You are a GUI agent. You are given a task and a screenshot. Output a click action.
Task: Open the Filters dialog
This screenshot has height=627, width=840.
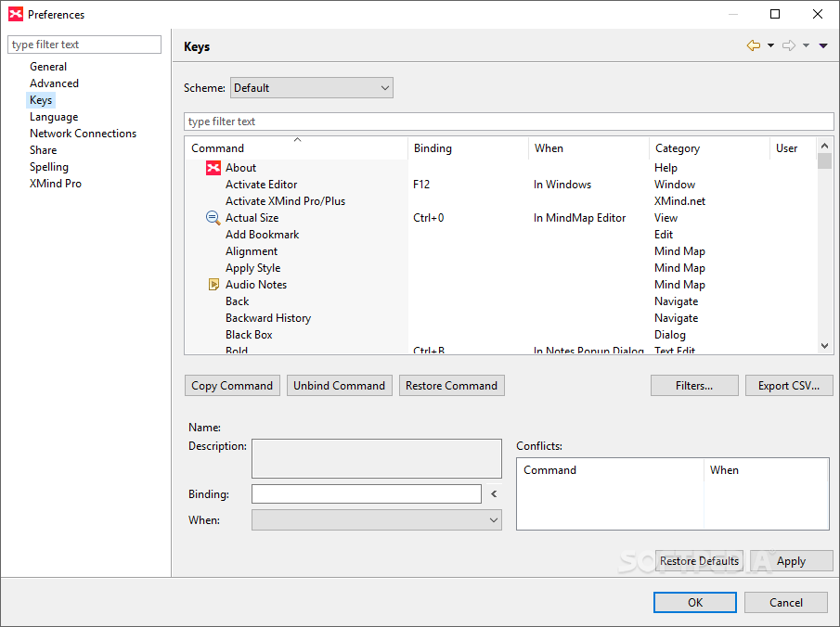pyautogui.click(x=694, y=385)
